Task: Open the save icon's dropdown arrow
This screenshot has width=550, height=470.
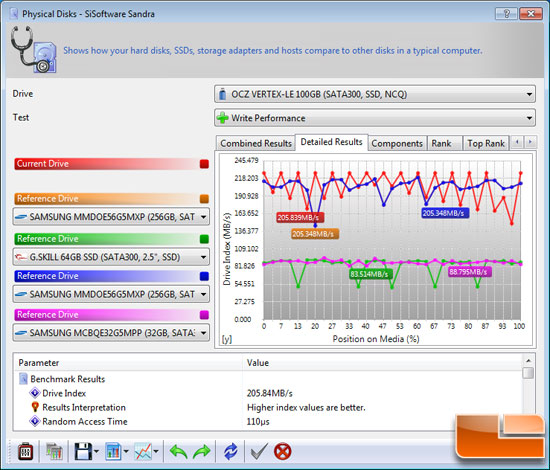Action: (96, 452)
